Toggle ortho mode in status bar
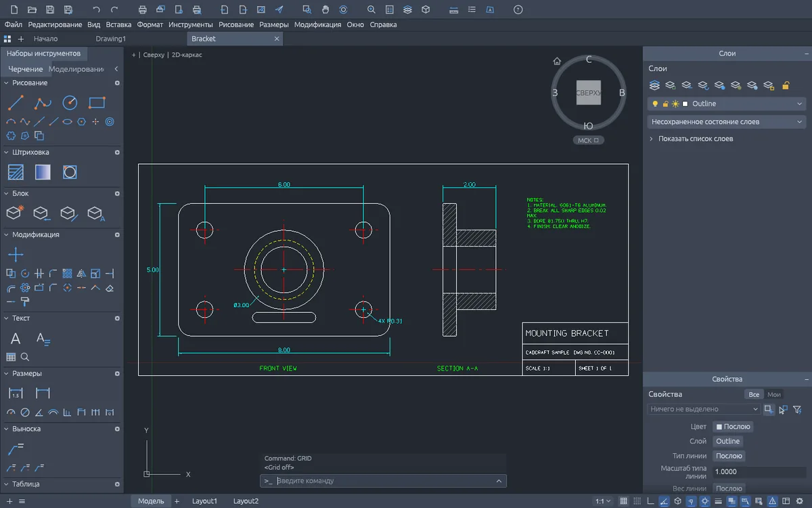This screenshot has height=508, width=812. pyautogui.click(x=650, y=501)
